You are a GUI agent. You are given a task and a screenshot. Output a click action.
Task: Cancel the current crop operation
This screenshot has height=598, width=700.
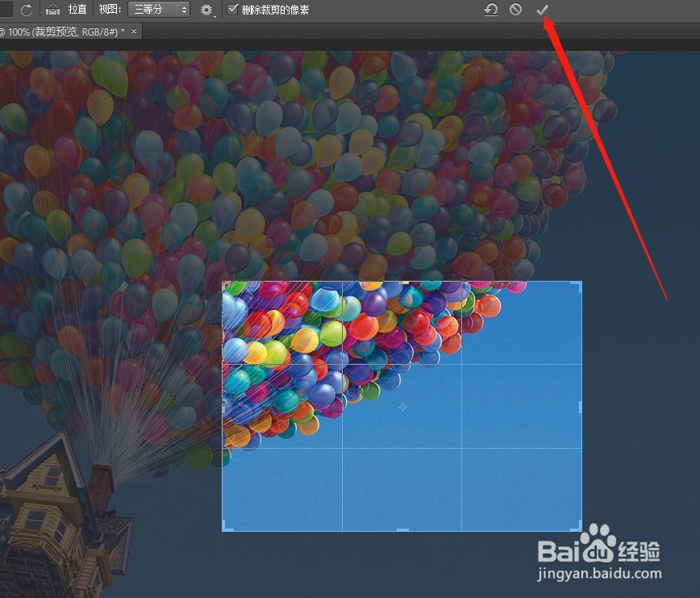[515, 10]
